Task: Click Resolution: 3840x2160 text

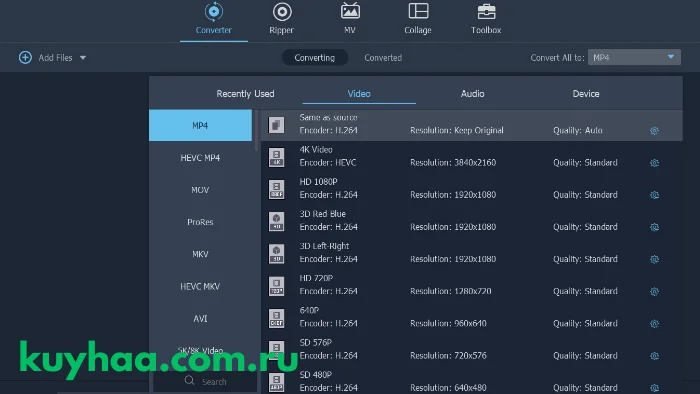Action: click(x=453, y=162)
